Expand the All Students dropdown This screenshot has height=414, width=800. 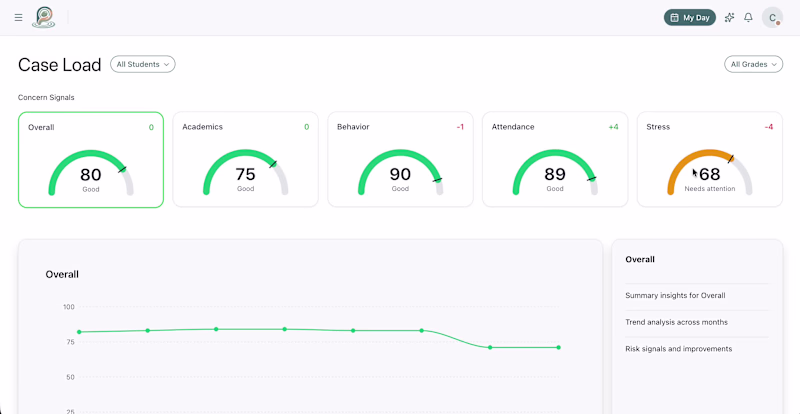tap(143, 64)
